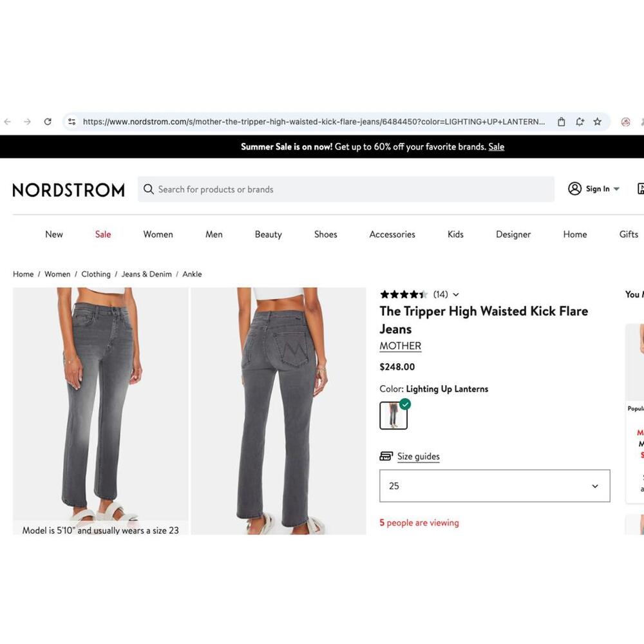The width and height of the screenshot is (644, 644).
Task: Open the Women menu
Action: point(158,234)
